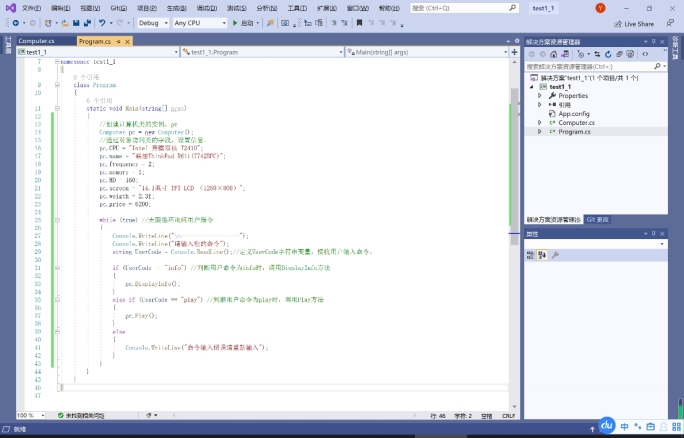This screenshot has width=684, height=438.
Task: Click the Ctrl+Q search box in title bar
Action: pos(465,8)
